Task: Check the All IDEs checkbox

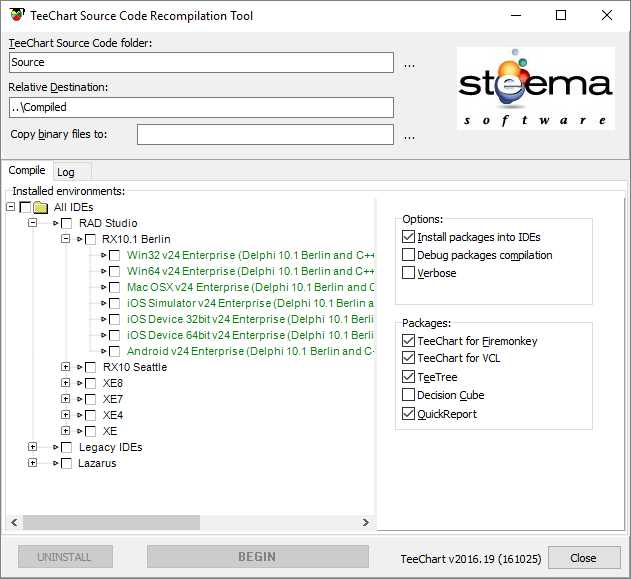Action: pyautogui.click(x=25, y=207)
